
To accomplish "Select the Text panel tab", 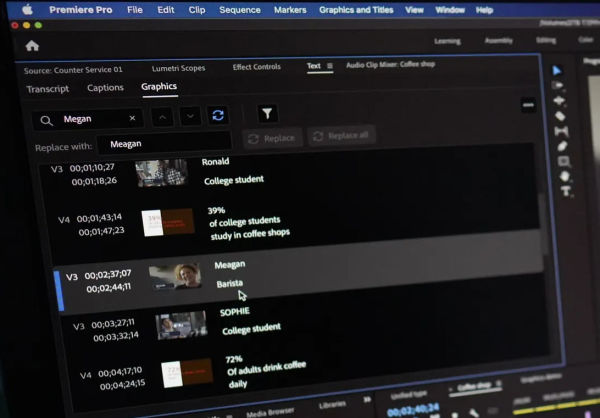I will [x=313, y=66].
